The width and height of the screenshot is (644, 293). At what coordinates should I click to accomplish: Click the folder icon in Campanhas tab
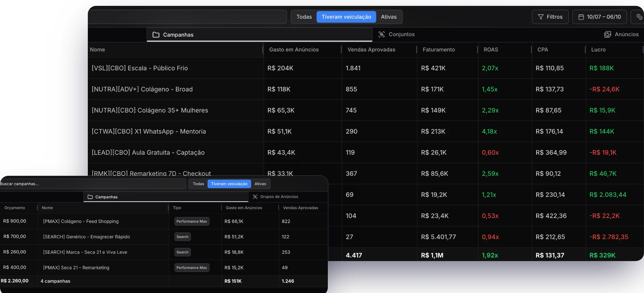(156, 35)
